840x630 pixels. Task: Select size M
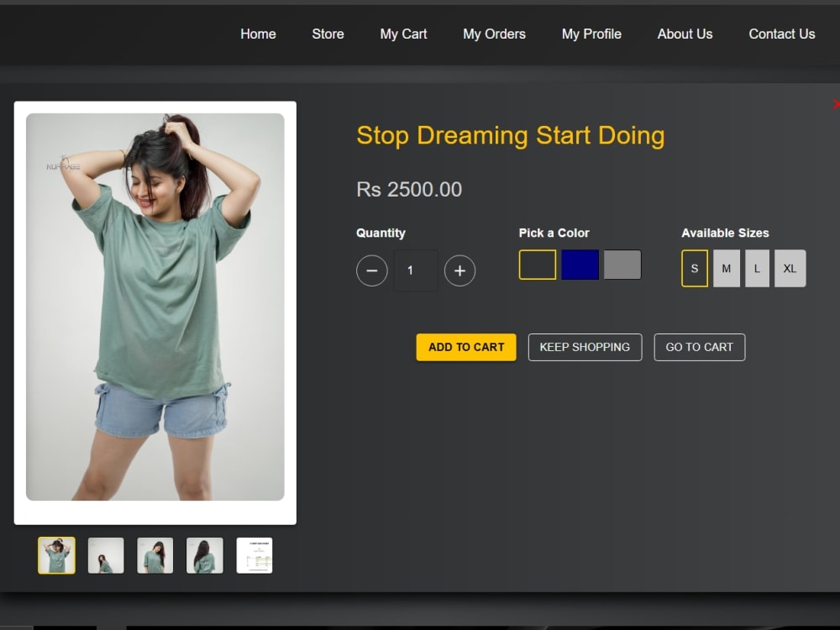727,269
